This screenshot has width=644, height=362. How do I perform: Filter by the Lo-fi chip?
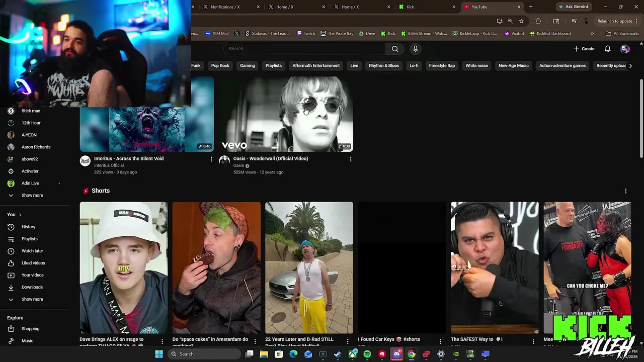click(414, 66)
